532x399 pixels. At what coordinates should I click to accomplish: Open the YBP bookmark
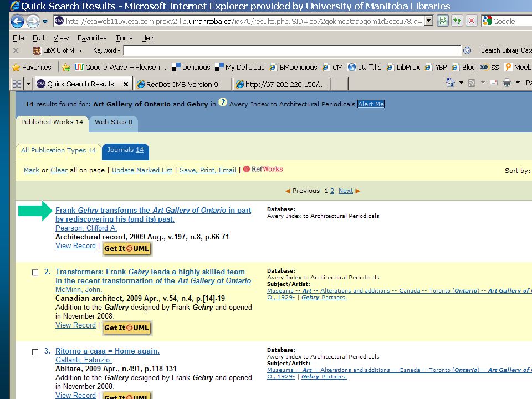[x=436, y=67]
